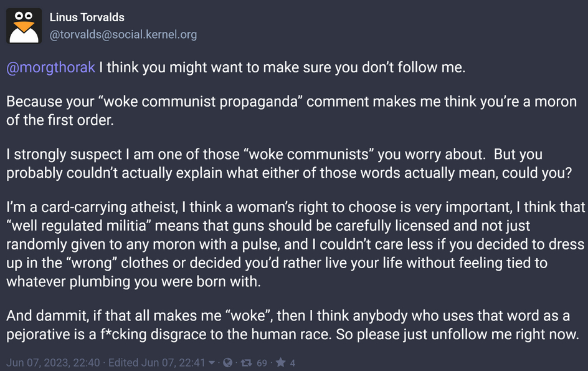Click the words "well regulated militia"

point(82,224)
